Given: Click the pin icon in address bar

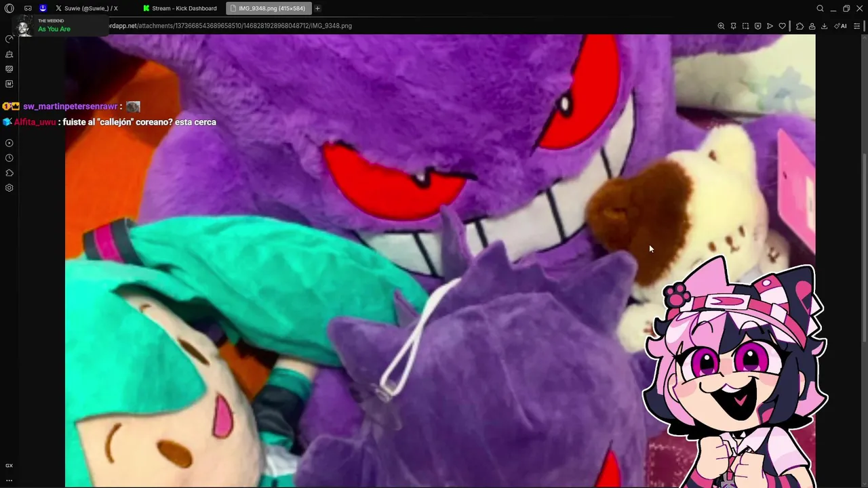Looking at the screenshot, I should pos(733,26).
